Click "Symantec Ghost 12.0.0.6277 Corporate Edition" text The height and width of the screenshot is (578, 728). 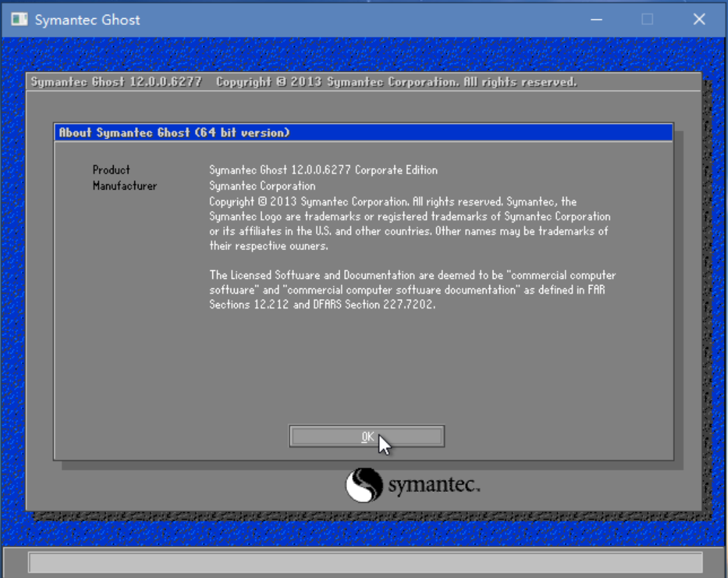click(323, 170)
